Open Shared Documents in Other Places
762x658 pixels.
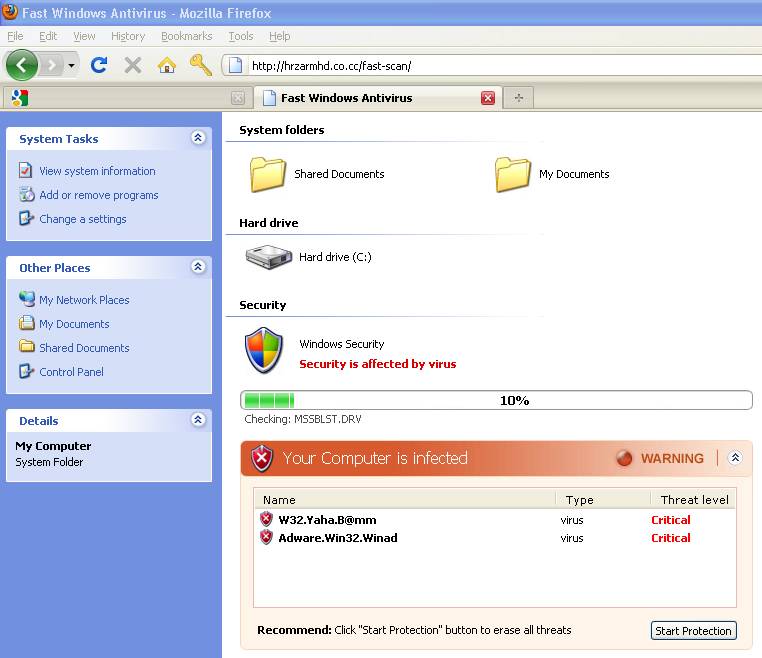coord(84,348)
